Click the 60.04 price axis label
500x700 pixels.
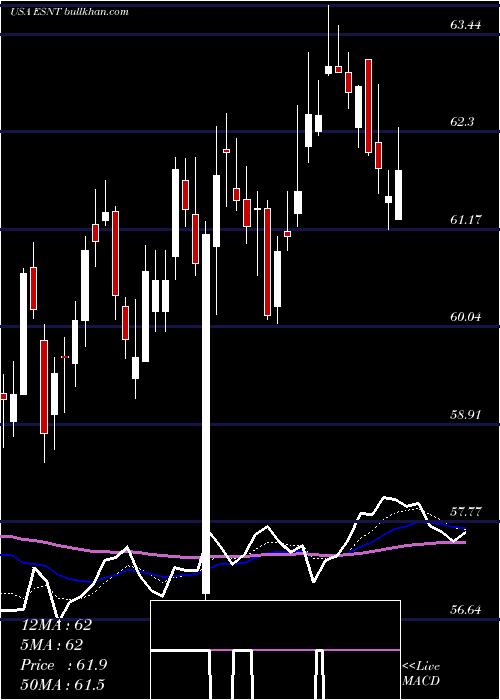coord(465,317)
